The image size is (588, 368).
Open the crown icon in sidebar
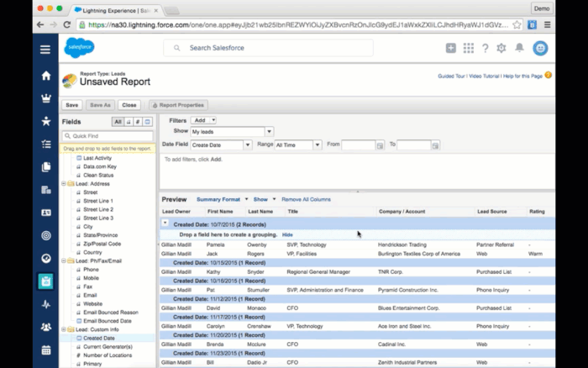[45, 98]
